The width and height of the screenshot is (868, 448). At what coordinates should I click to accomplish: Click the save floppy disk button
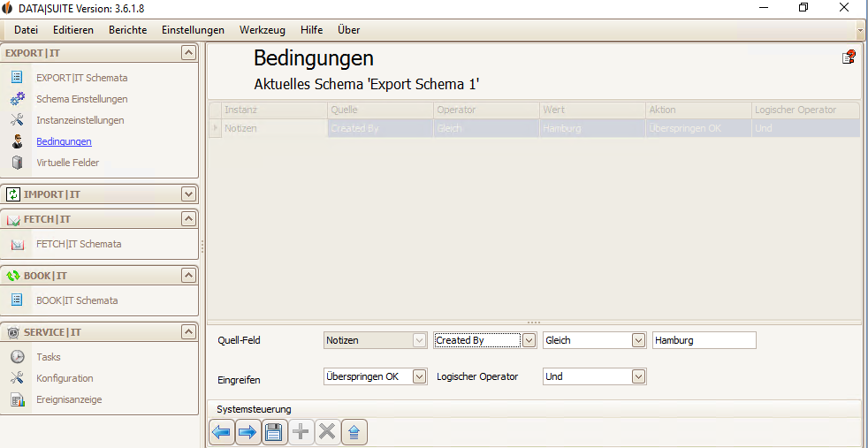tap(274, 432)
